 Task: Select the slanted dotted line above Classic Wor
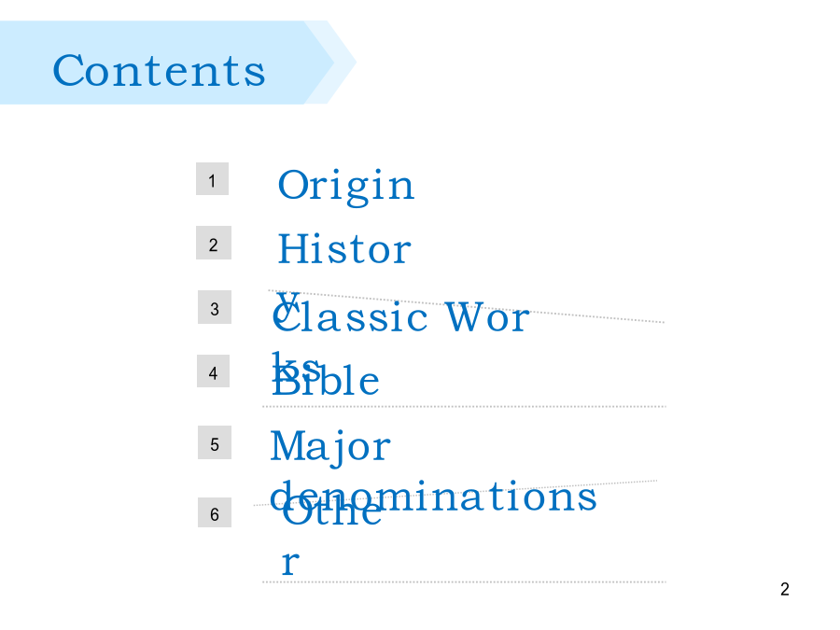point(466,306)
